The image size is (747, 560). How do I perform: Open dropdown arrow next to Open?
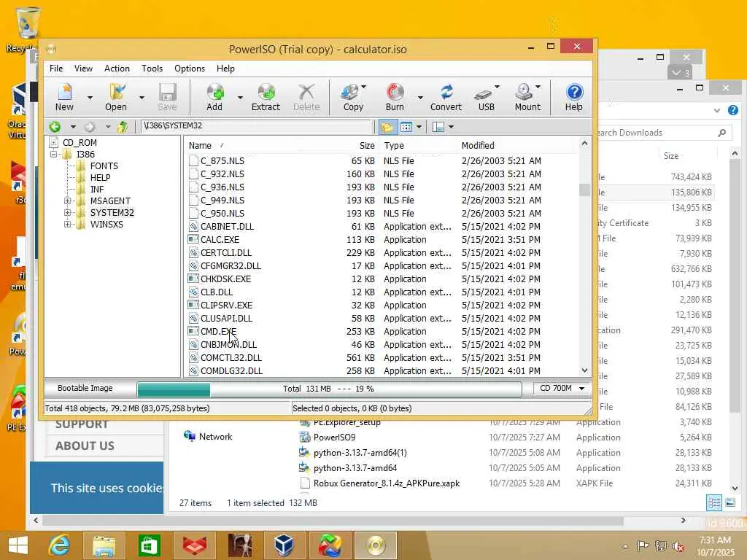[142, 98]
